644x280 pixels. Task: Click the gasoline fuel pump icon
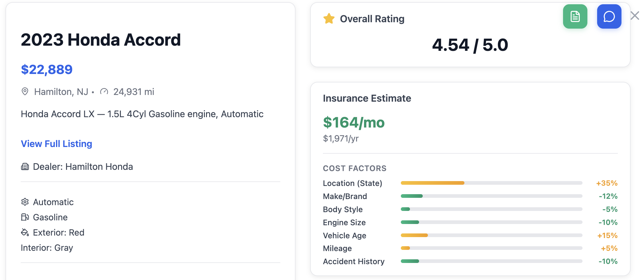(25, 217)
